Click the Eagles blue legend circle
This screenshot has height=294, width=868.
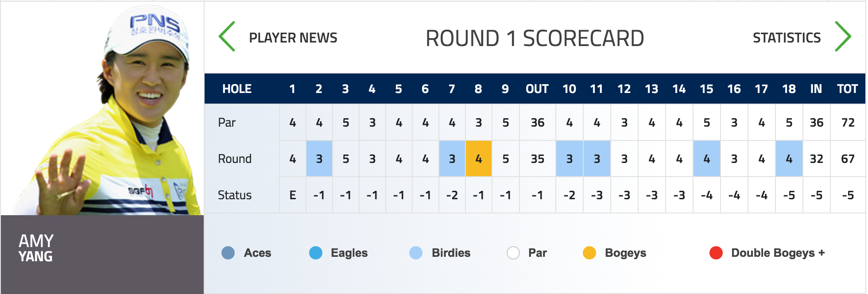316,253
